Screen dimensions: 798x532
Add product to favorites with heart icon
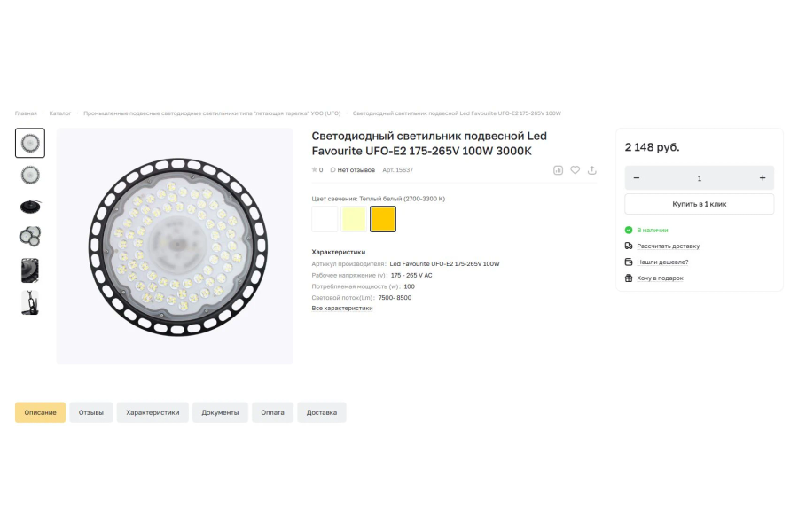575,170
